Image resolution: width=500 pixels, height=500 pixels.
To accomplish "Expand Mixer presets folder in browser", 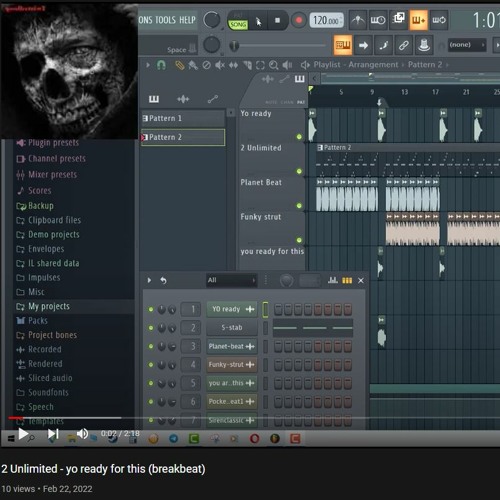I will tap(47, 174).
